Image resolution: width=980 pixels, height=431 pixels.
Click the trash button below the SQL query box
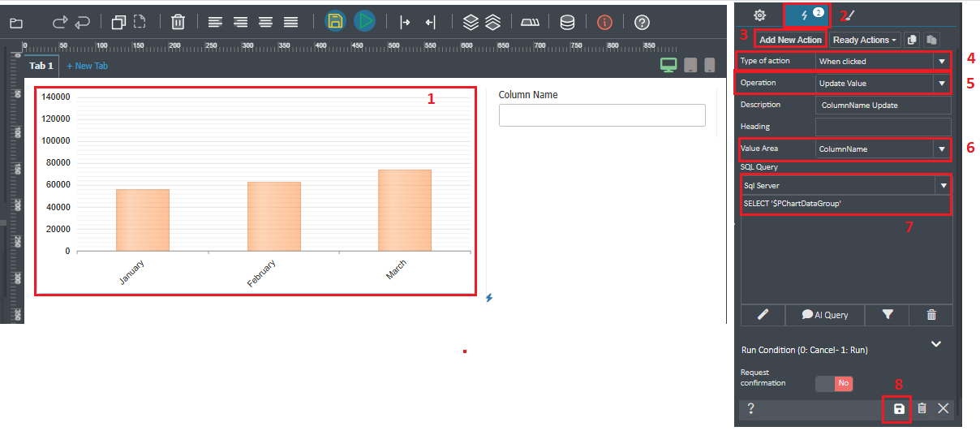point(931,315)
